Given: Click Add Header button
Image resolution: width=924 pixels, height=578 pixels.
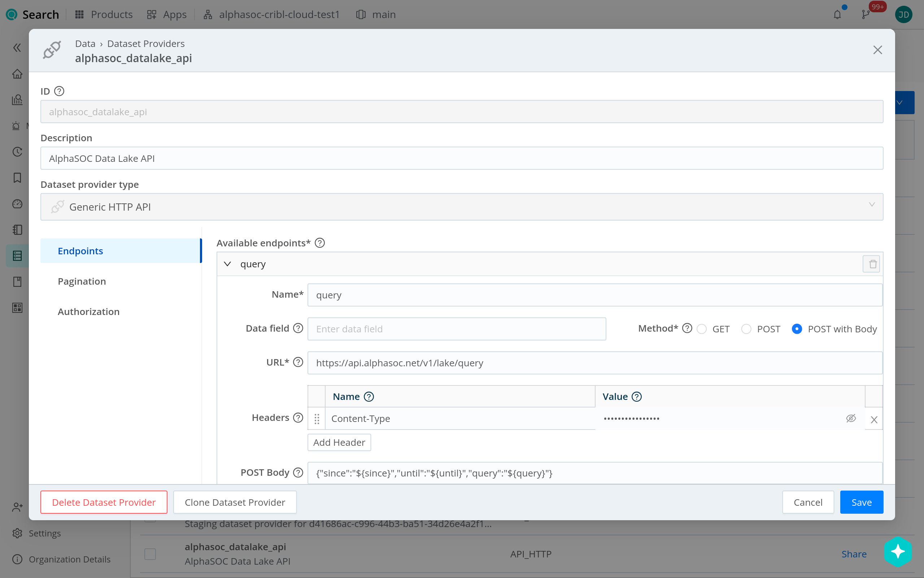Looking at the screenshot, I should coord(339,442).
